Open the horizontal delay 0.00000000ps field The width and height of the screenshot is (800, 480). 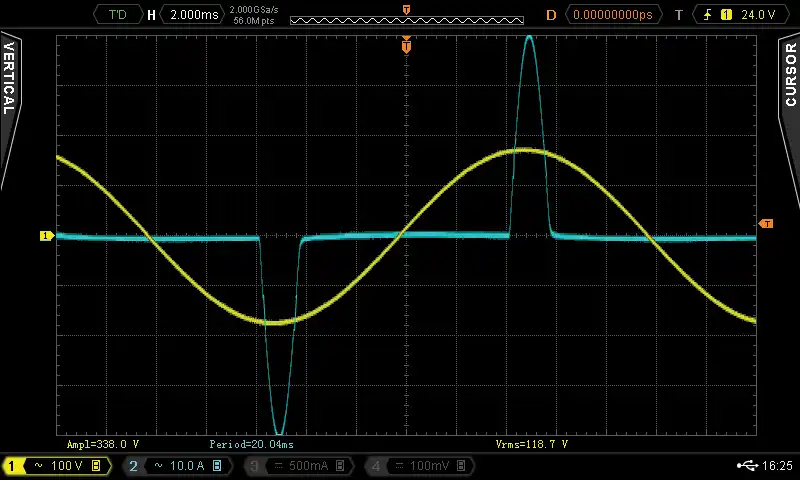613,15
